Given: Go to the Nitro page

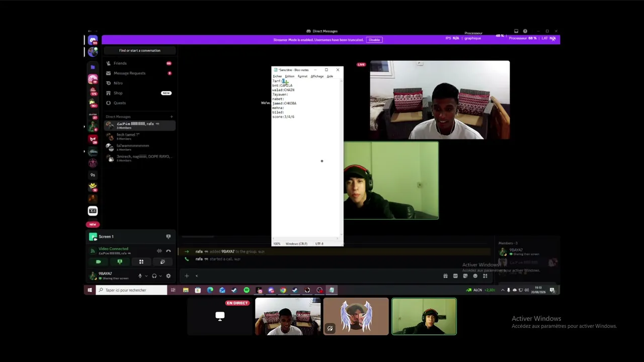Looking at the screenshot, I should (x=139, y=83).
